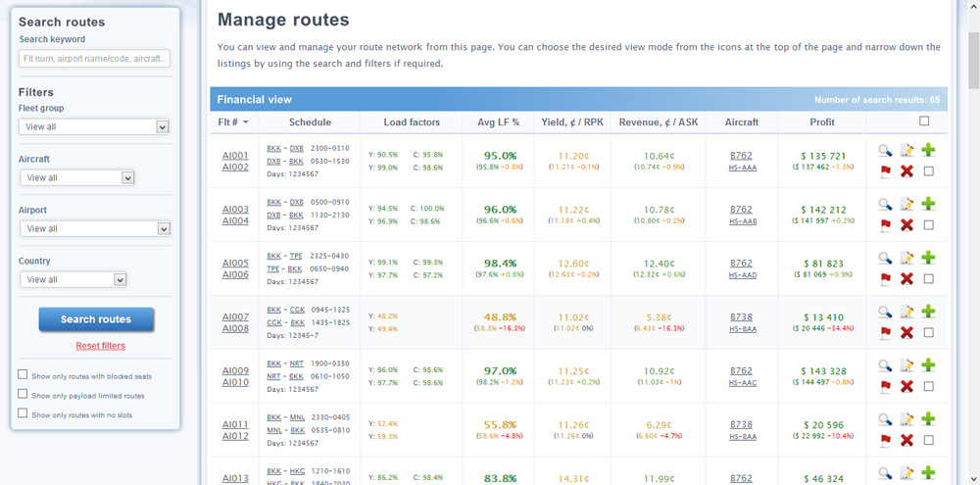Click the red flag icon for route AI007
Viewport: 980px width, 485px height.
point(884,332)
